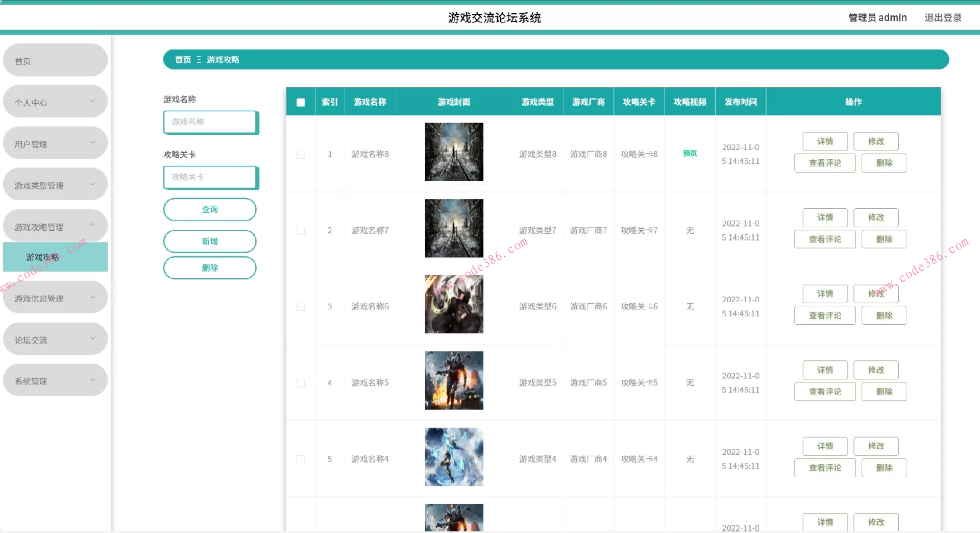Image resolution: width=980 pixels, height=533 pixels.
Task: Delete the 游戏名称4 row entry
Action: pos(884,468)
